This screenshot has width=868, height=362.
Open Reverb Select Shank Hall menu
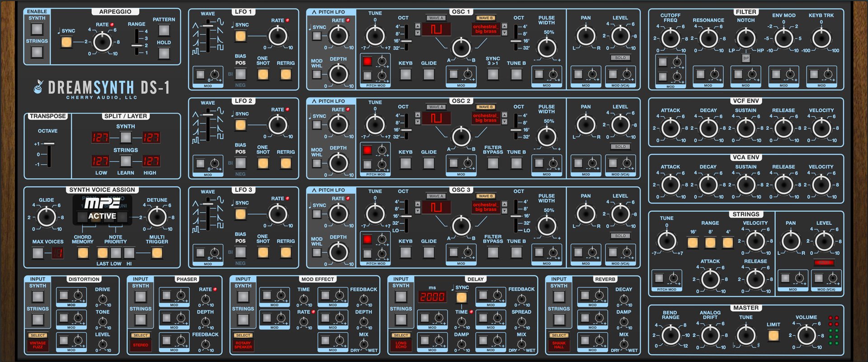tap(559, 345)
